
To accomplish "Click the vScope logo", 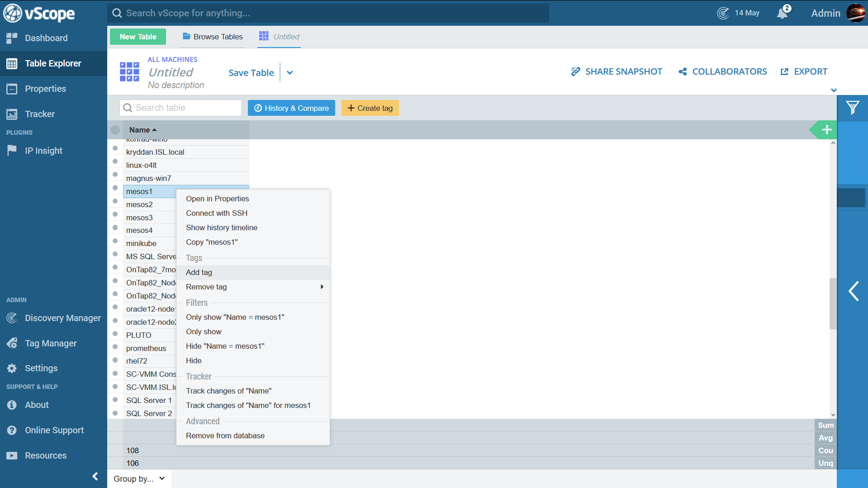I will (39, 13).
